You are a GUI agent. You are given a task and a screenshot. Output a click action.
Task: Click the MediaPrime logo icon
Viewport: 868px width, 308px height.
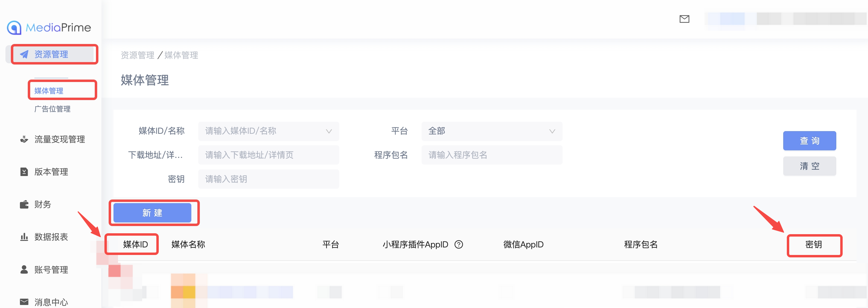pos(14,28)
